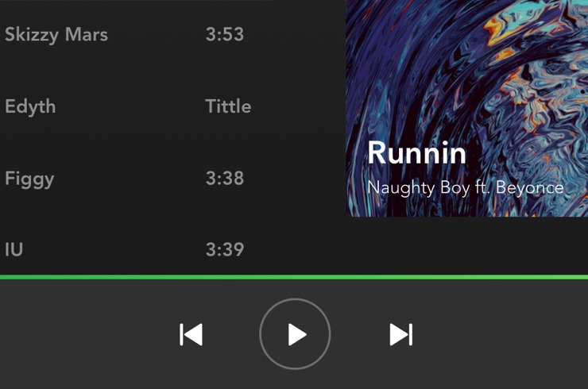Skip back with the previous track icon
Screen dimensions: 588x389
[x=191, y=334]
